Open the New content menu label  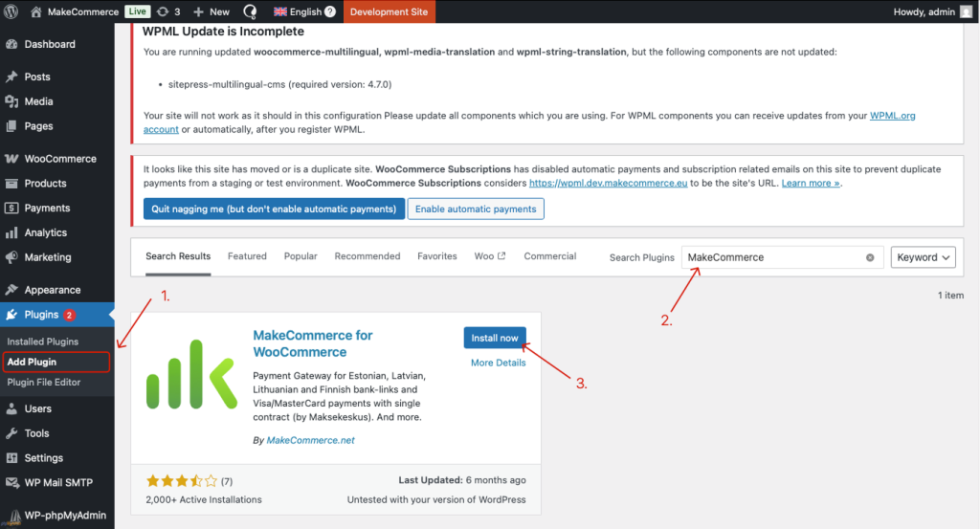[219, 11]
